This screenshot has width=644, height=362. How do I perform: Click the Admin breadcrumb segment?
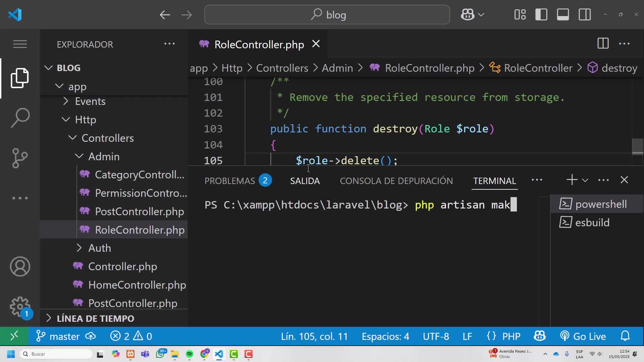pos(337,68)
